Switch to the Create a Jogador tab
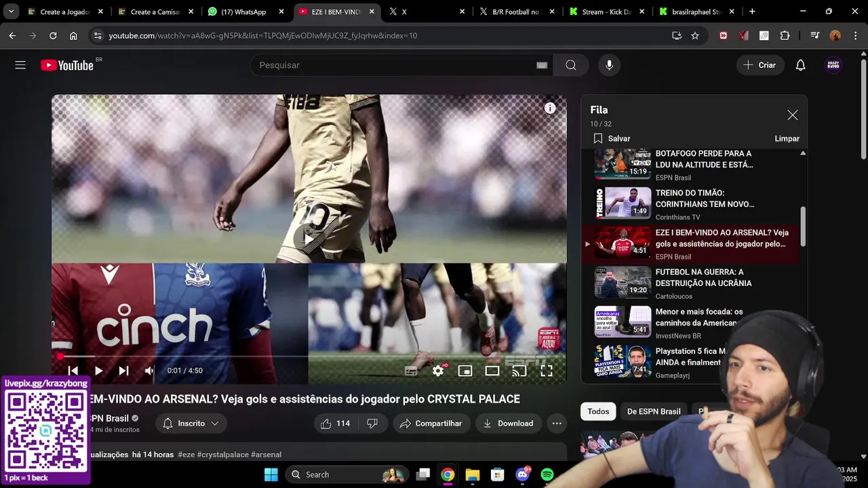Image resolution: width=868 pixels, height=488 pixels. tap(65, 12)
